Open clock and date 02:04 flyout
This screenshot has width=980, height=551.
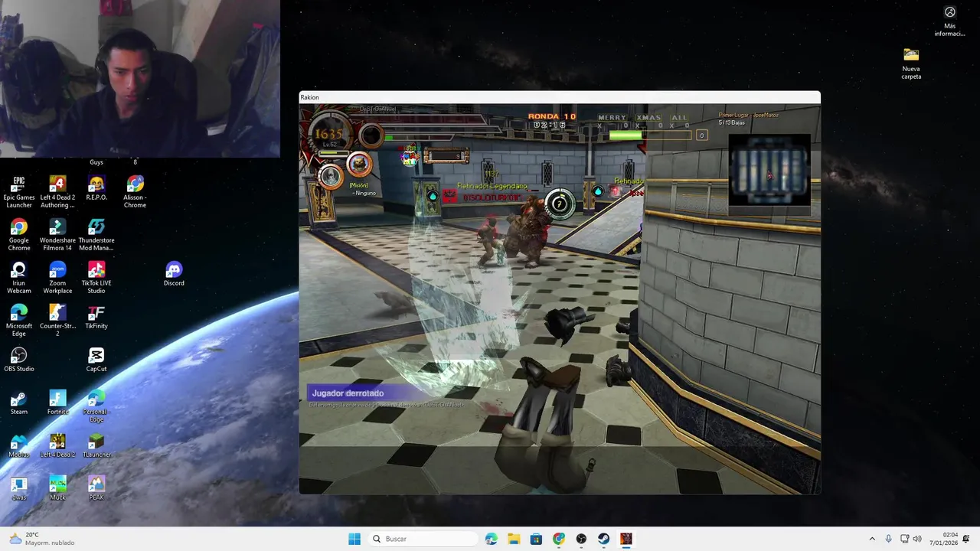point(945,539)
